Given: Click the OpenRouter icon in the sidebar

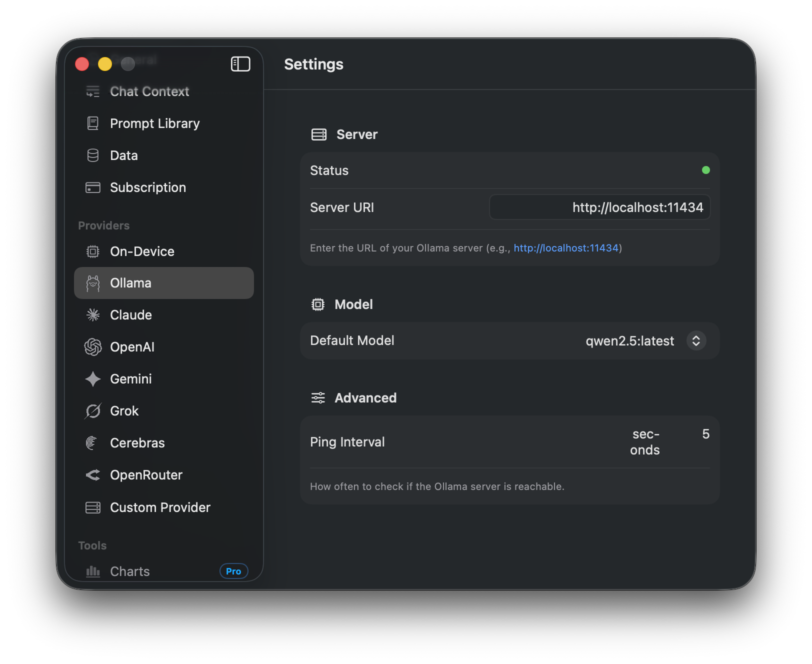Looking at the screenshot, I should tap(93, 474).
